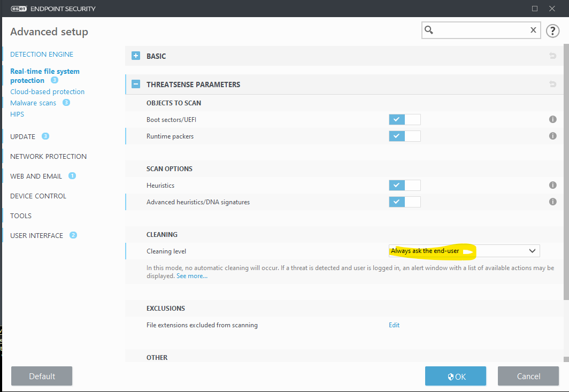Click the Default button
This screenshot has height=392, width=569.
pyautogui.click(x=42, y=376)
